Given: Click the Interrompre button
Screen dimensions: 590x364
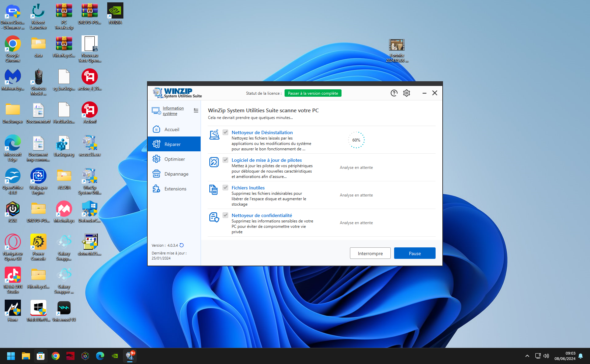Looking at the screenshot, I should coord(370,253).
